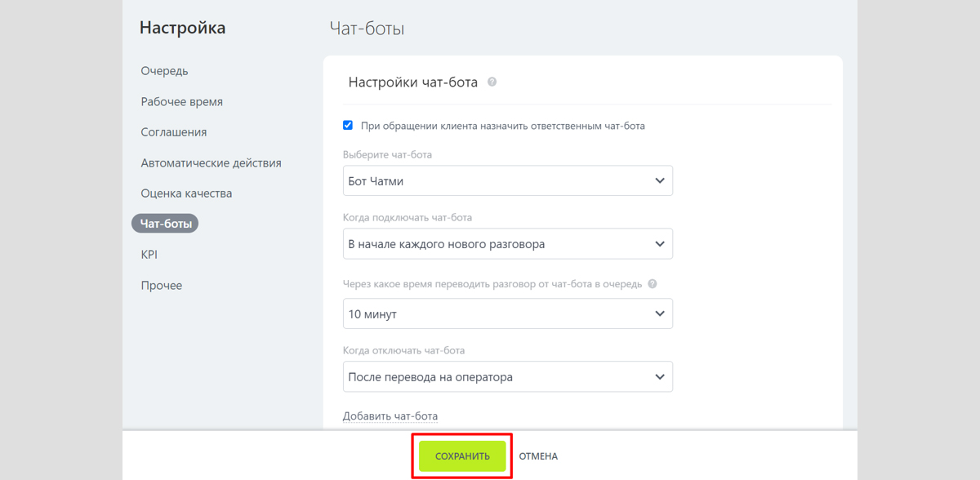Toggle the assign chat-bot as responsible checkbox
This screenshot has width=980, height=480.
click(x=348, y=126)
